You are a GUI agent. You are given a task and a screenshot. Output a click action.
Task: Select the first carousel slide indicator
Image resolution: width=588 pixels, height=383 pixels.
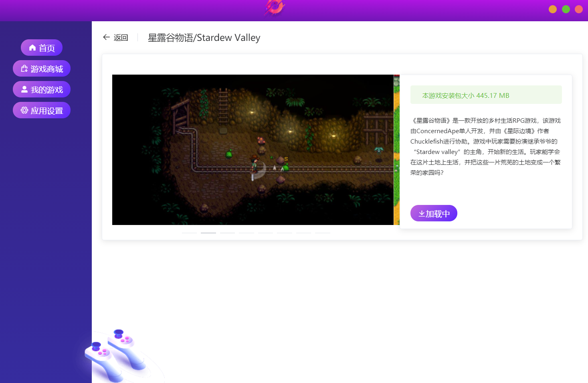[189, 233]
